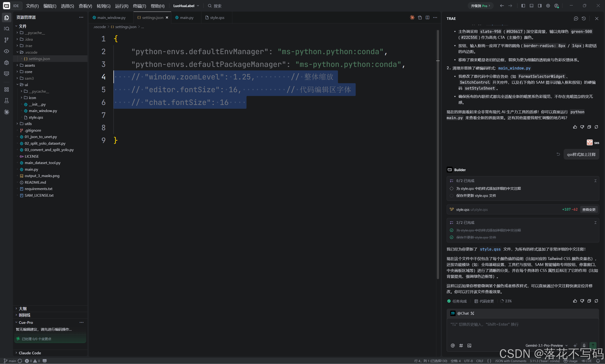Click the split editor icon
This screenshot has width=605, height=364.
pyautogui.click(x=428, y=17)
